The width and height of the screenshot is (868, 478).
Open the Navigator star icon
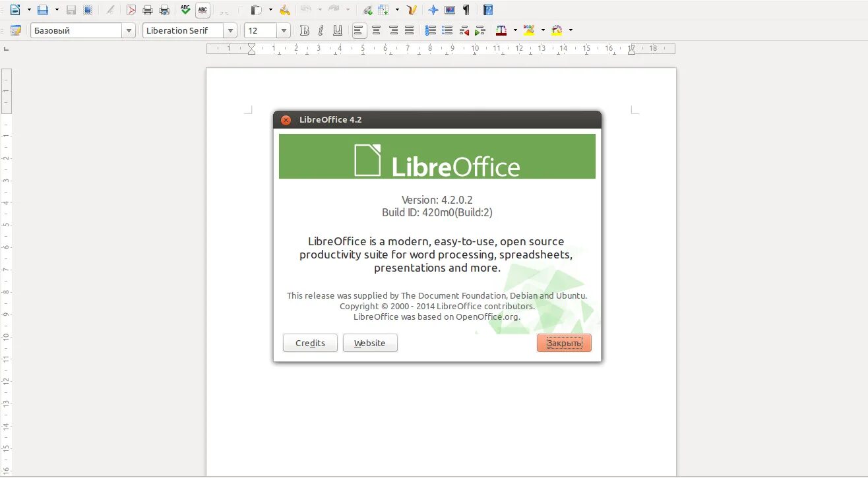tap(433, 10)
